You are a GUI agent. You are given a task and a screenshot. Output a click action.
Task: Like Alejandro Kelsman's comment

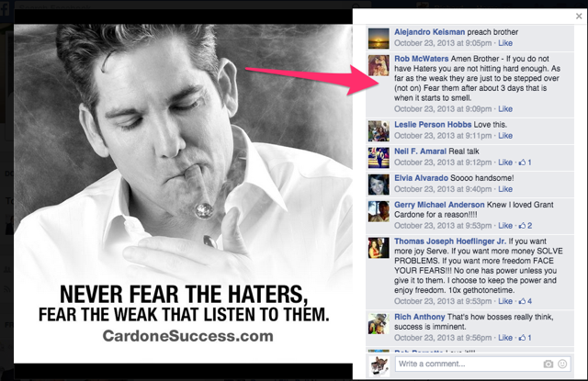click(x=505, y=43)
